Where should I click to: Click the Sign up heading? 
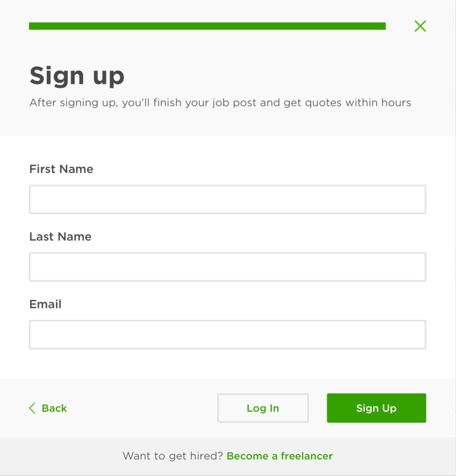[76, 76]
